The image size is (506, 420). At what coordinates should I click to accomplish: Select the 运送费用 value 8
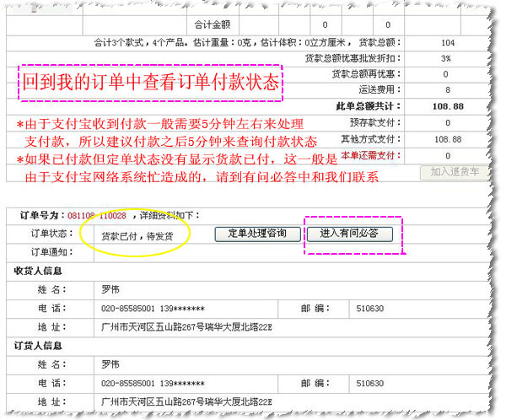pos(447,89)
